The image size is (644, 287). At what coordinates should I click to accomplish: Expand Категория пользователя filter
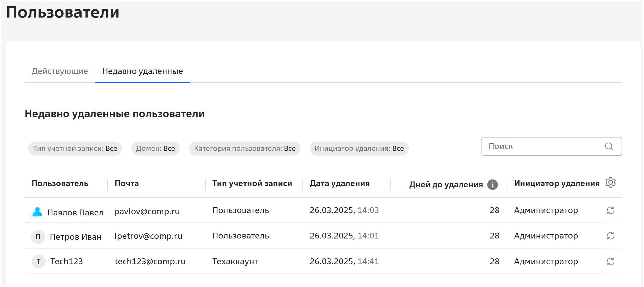pyautogui.click(x=245, y=148)
